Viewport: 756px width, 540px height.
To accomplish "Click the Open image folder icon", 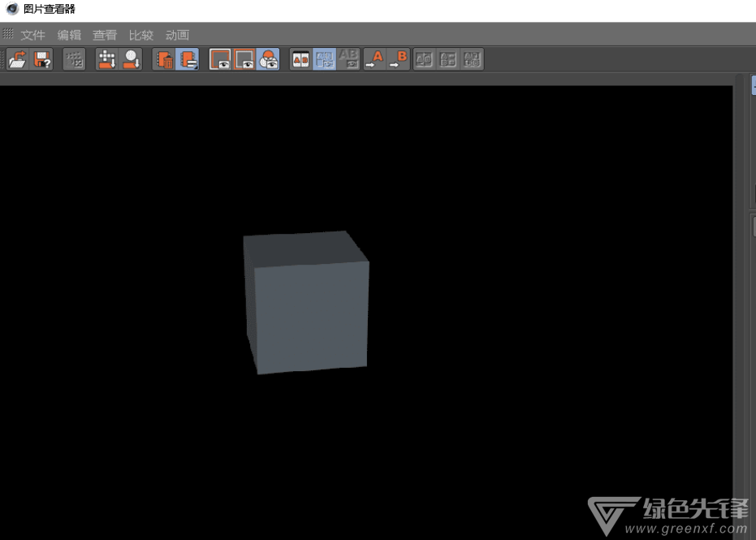I will (x=17, y=59).
